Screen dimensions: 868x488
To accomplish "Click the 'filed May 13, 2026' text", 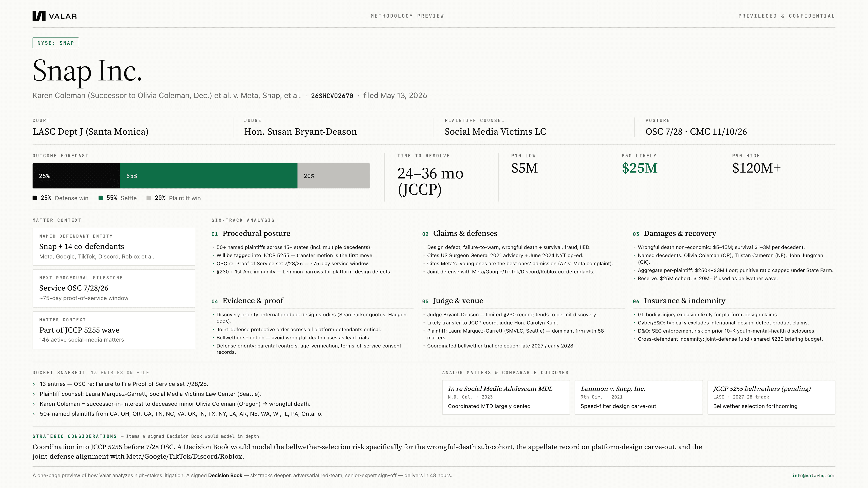I will [395, 96].
